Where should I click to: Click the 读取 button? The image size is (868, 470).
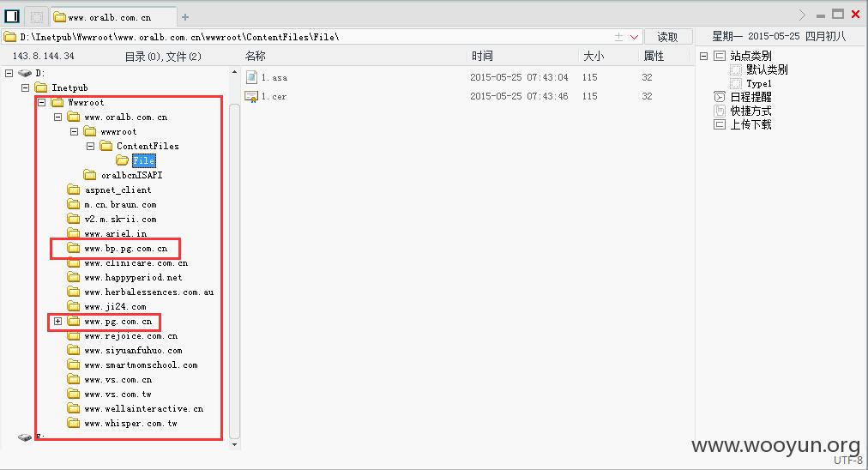(667, 37)
